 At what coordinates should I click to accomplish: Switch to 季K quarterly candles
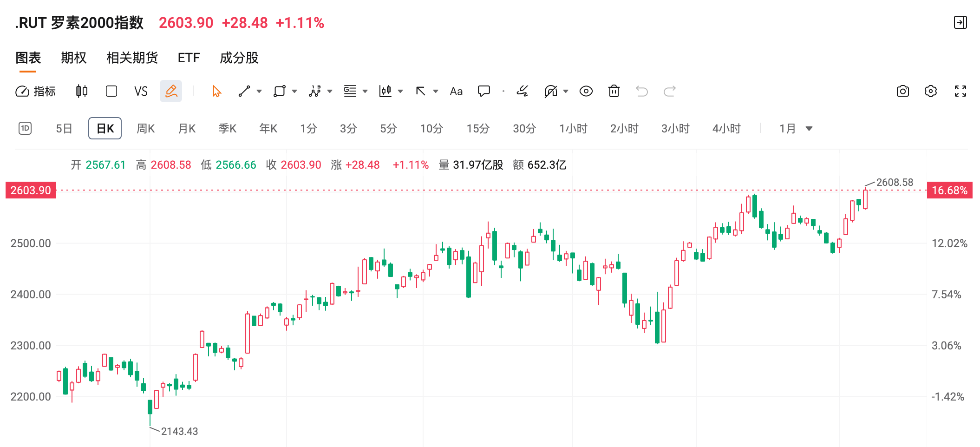(228, 129)
